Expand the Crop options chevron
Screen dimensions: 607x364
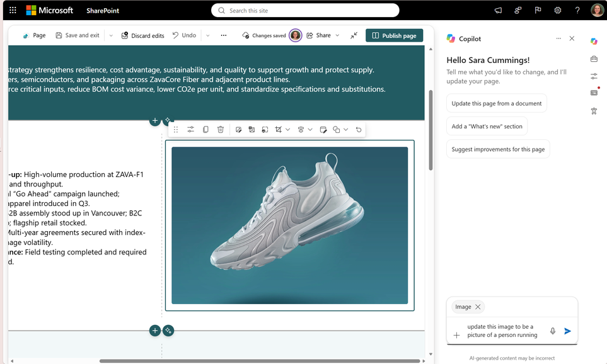point(287,130)
